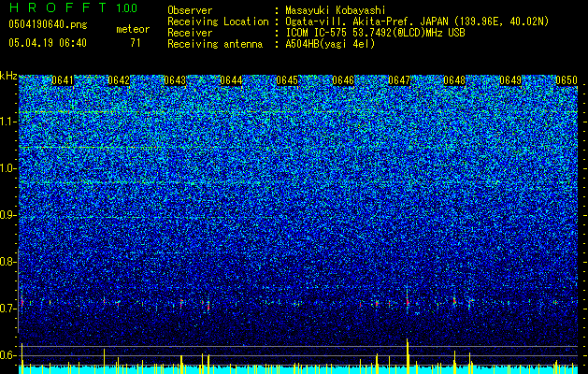Click the meteor count value 71
The image size is (588, 374).
click(x=136, y=43)
